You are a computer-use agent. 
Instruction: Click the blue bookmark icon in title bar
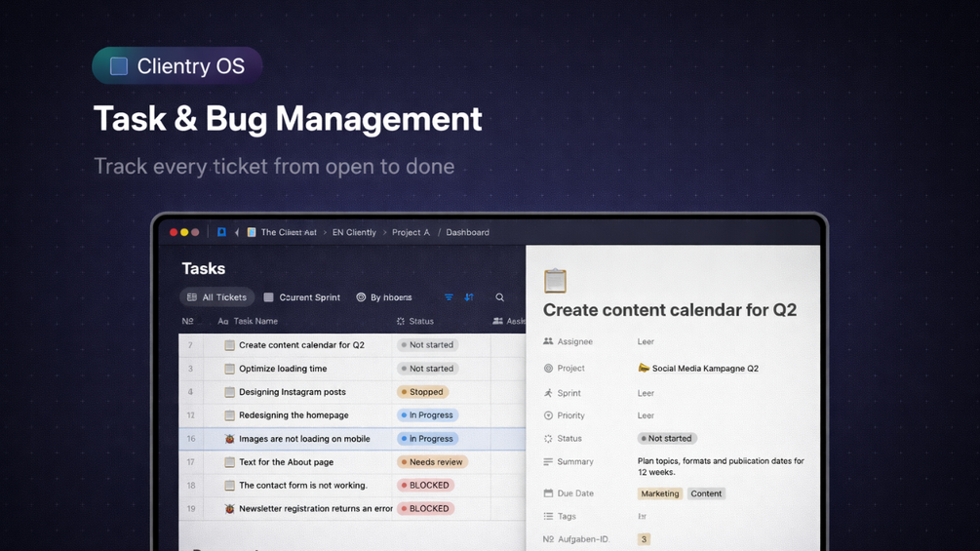[x=221, y=232]
